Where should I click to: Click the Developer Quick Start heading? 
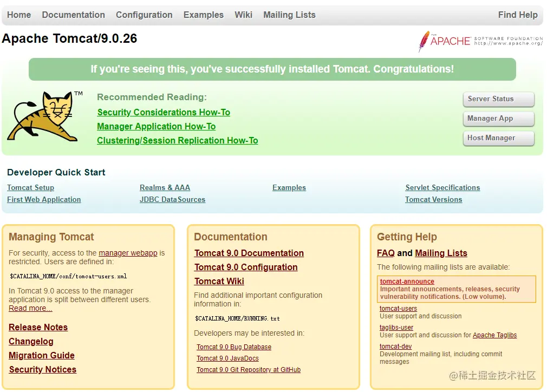tap(56, 172)
